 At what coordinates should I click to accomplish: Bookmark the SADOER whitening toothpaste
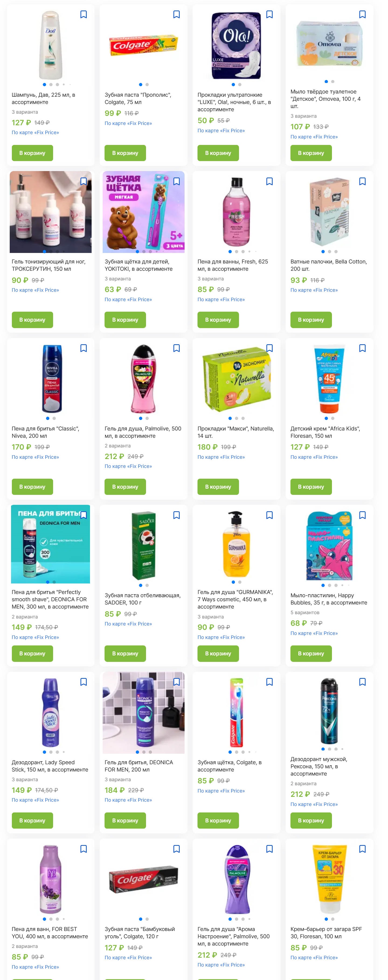coord(176,515)
